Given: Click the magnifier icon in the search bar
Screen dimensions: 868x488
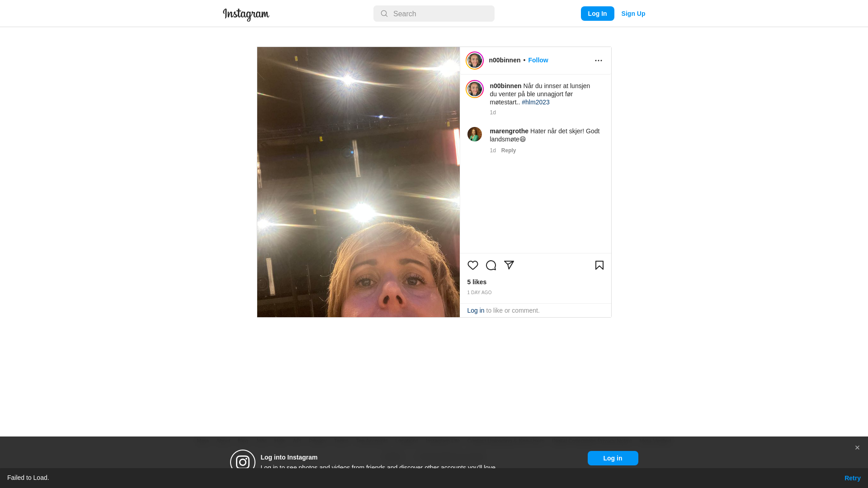Looking at the screenshot, I should point(384,14).
